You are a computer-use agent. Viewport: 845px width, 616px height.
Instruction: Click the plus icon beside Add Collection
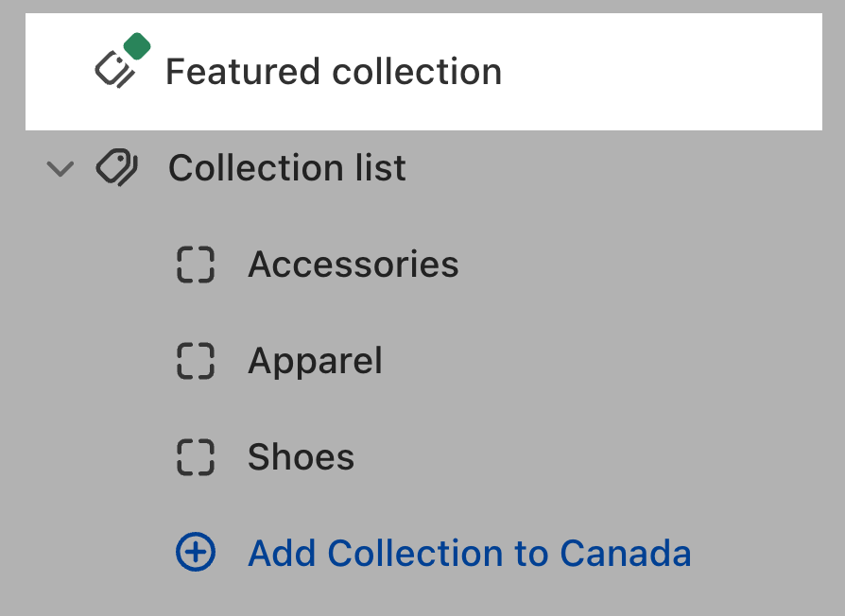coord(195,554)
